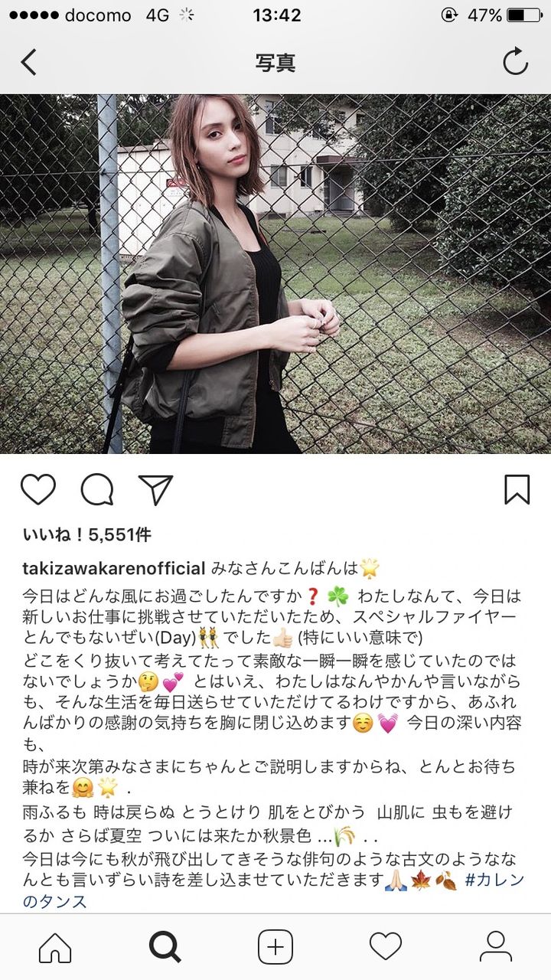This screenshot has width=551, height=980.
Task: Create a new post with plus icon
Action: 275,947
